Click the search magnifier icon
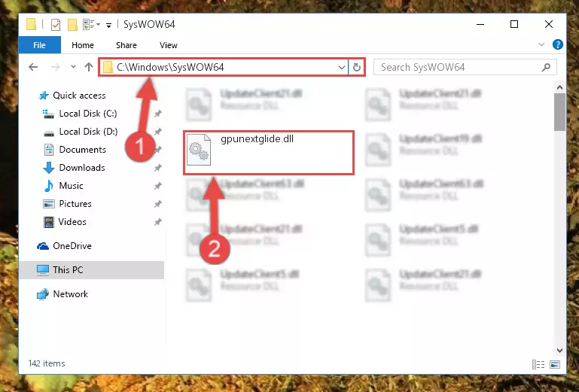Image resolution: width=579 pixels, height=392 pixels. (x=546, y=67)
